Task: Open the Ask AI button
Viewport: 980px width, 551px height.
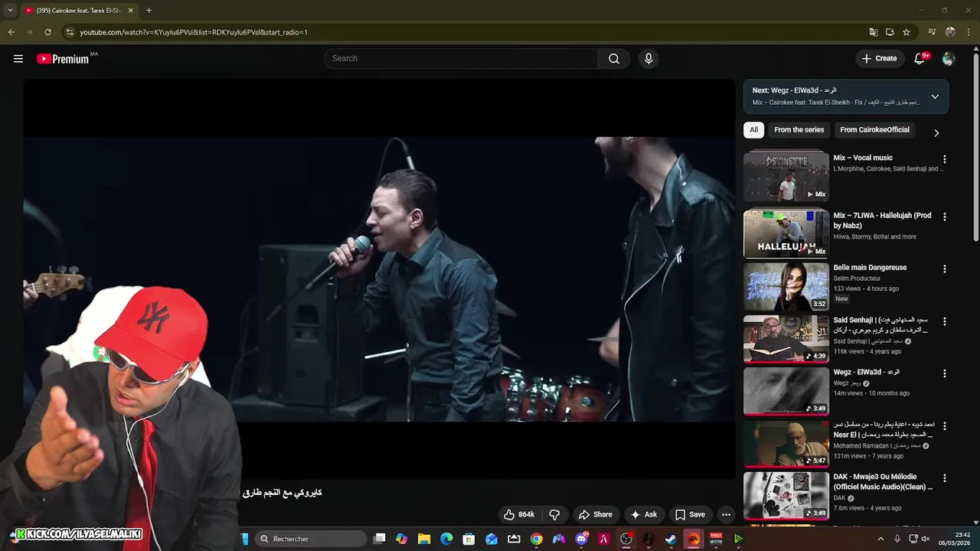Action: point(643,514)
